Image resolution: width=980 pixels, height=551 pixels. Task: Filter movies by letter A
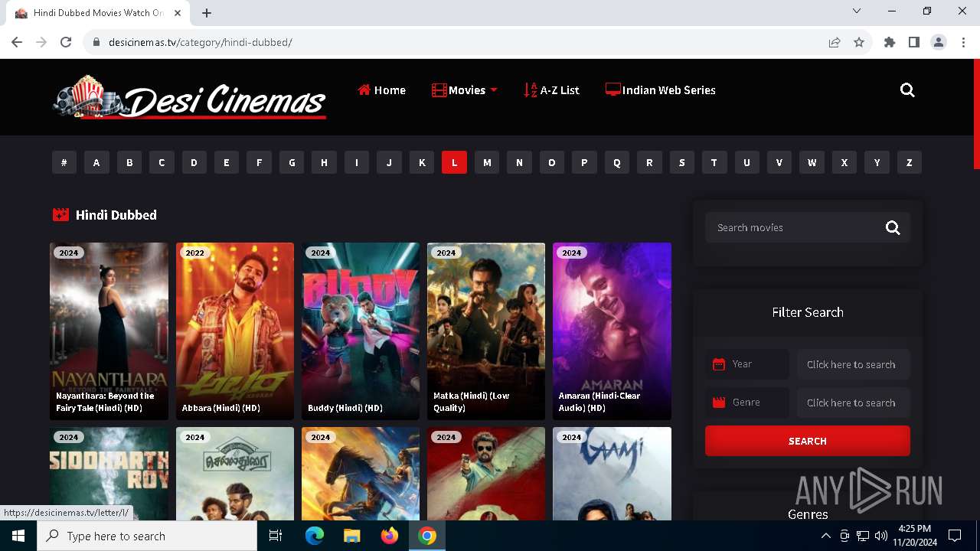[96, 162]
